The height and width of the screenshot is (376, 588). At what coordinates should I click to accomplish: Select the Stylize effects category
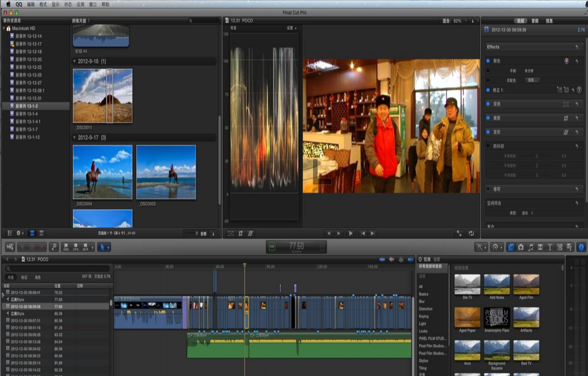[423, 361]
